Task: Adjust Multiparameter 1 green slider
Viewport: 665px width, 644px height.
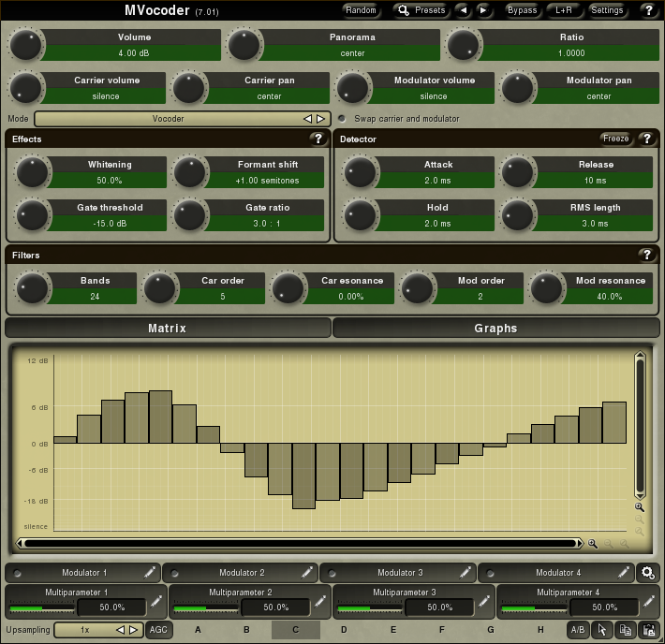Action: pyautogui.click(x=41, y=608)
